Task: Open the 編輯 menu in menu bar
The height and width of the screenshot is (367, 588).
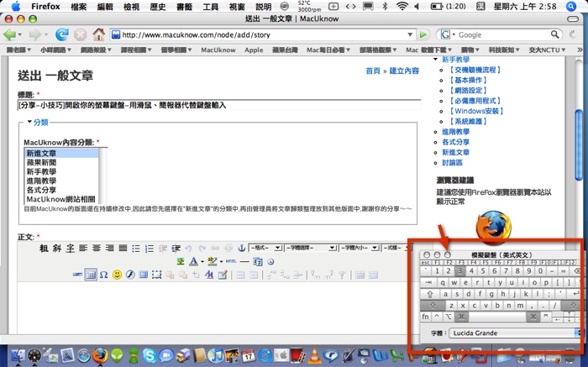Action: pyautogui.click(x=105, y=7)
